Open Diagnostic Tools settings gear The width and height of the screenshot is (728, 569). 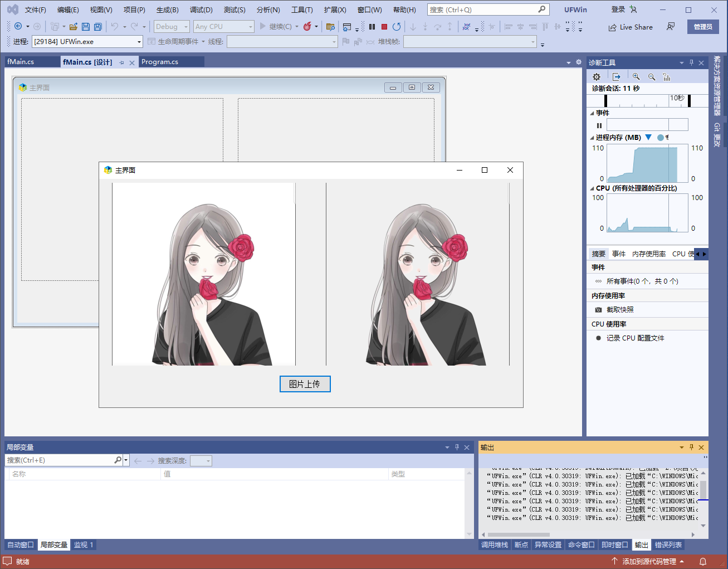597,77
